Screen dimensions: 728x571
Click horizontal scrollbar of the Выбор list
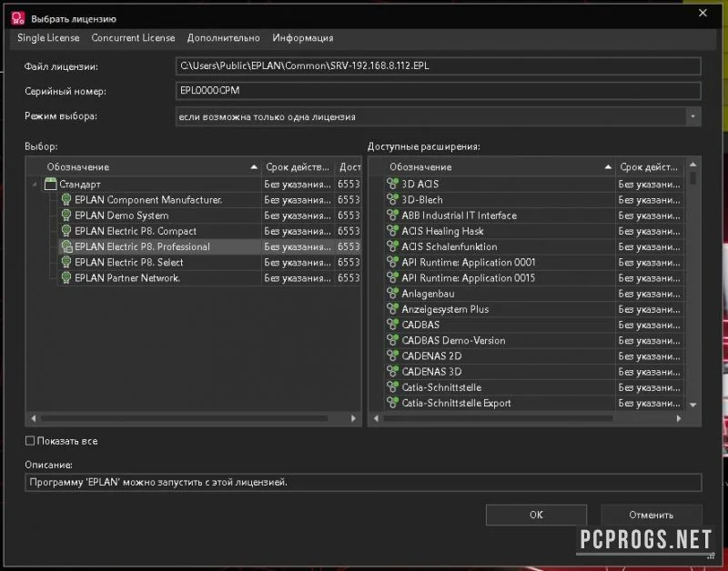click(184, 418)
